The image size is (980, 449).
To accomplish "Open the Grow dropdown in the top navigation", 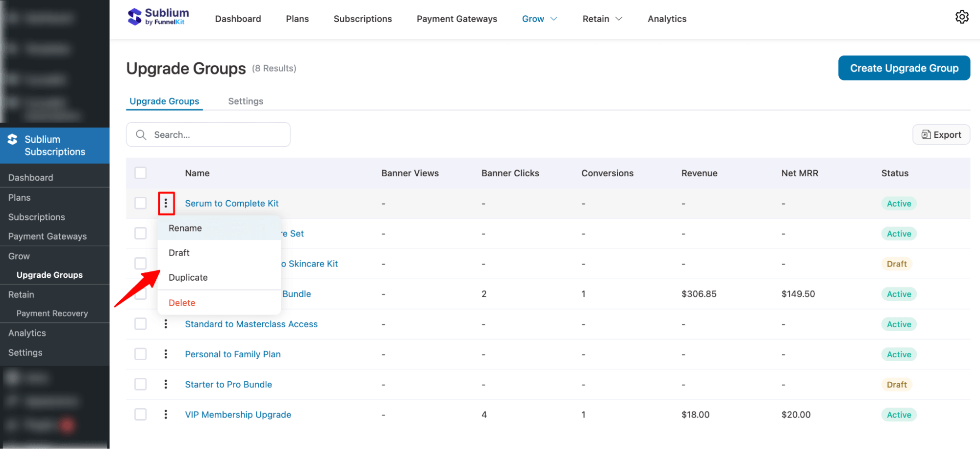I will pyautogui.click(x=539, y=19).
